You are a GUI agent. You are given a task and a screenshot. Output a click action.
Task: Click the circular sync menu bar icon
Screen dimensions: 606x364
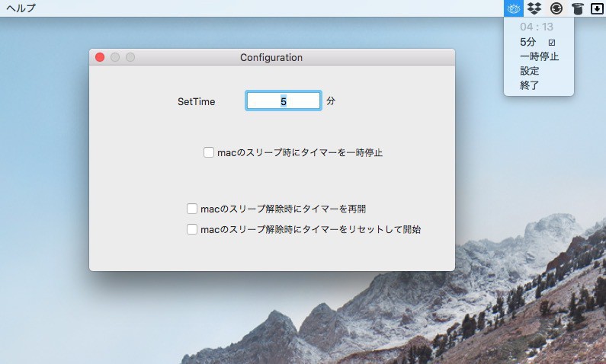click(x=556, y=8)
